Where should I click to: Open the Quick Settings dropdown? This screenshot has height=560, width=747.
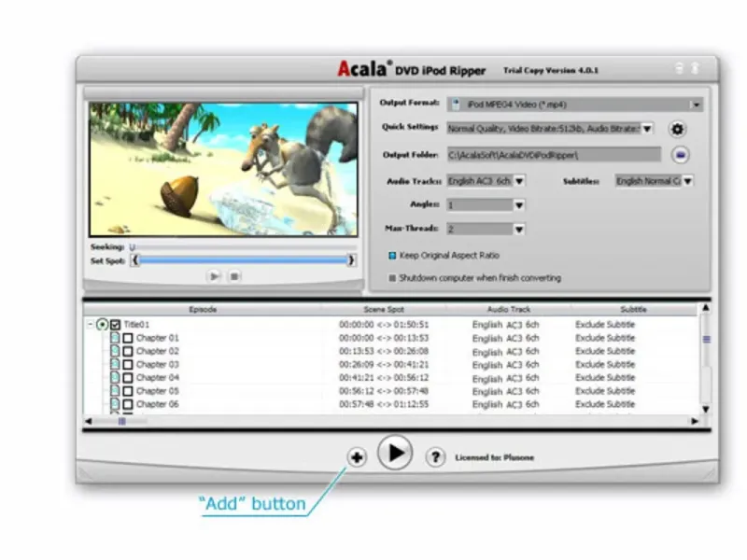[x=647, y=129]
